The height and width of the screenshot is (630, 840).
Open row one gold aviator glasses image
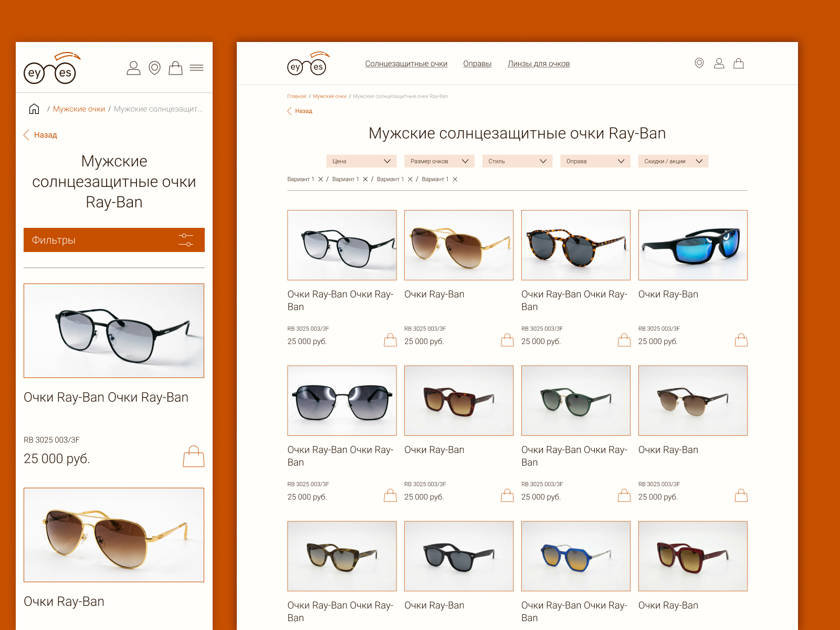point(459,245)
